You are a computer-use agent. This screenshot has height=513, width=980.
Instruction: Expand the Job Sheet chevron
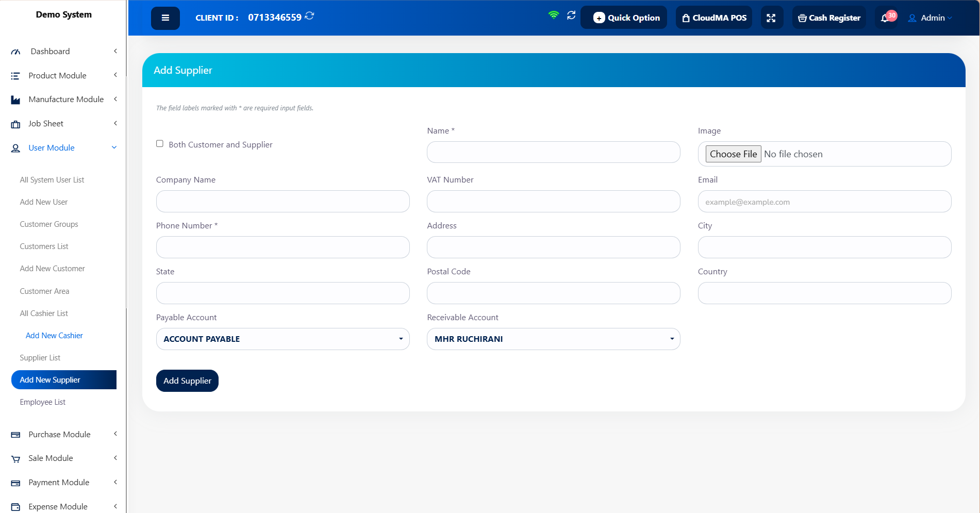pos(115,123)
